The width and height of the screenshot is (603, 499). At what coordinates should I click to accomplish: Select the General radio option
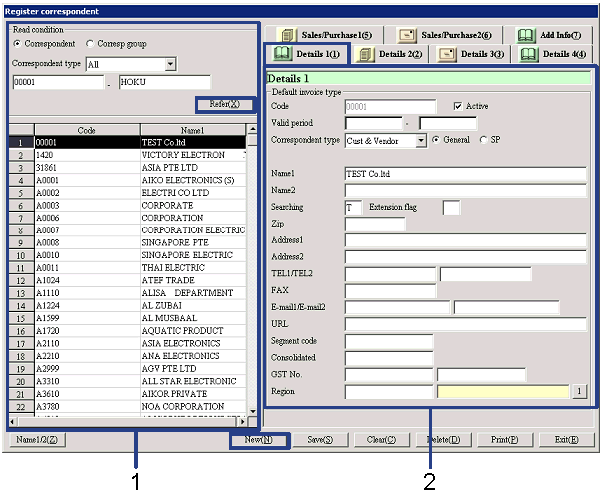435,140
